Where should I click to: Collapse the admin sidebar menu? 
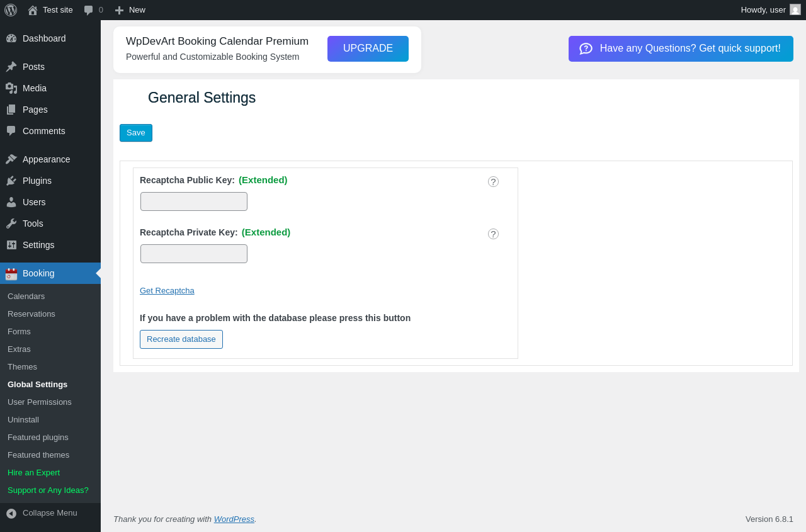[x=42, y=513]
